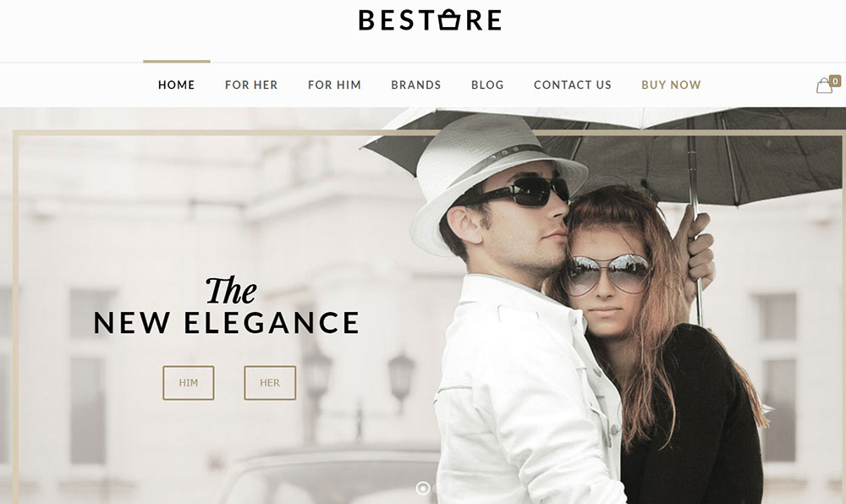Click the cart item count badge
Viewport: 846px width, 504px height.
835,81
